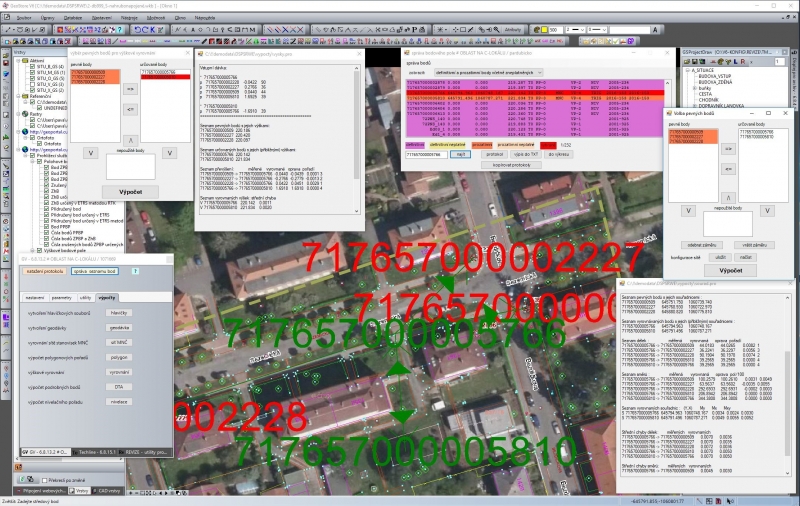Click the application document icon left of Soubor
Image resolution: width=800 pixels, height=506 pixels.
pos(7,17)
